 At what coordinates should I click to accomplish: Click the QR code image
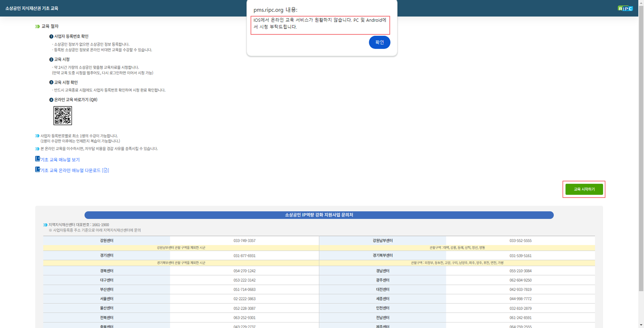[62, 116]
